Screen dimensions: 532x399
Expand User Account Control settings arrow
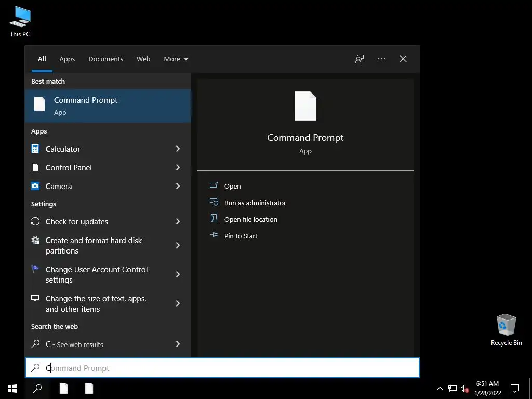coord(178,274)
